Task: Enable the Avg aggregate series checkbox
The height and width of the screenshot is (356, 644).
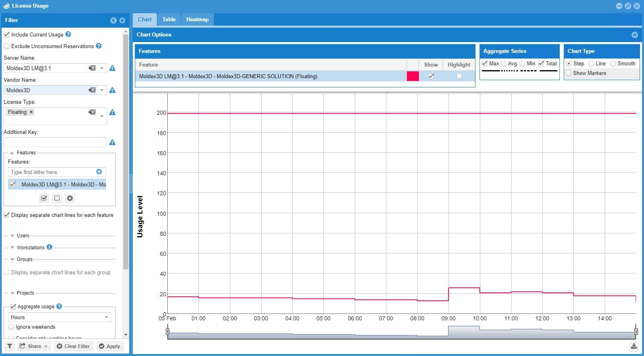Action: tap(503, 63)
